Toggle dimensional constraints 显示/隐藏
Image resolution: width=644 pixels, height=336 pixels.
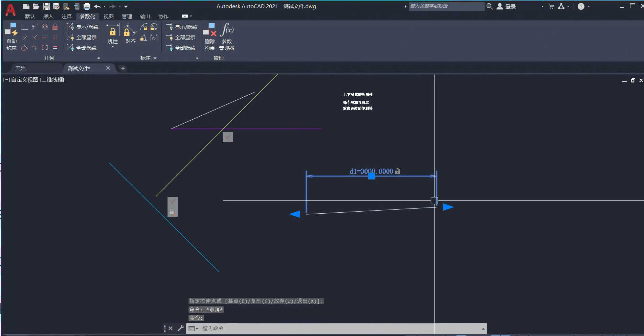coord(181,27)
